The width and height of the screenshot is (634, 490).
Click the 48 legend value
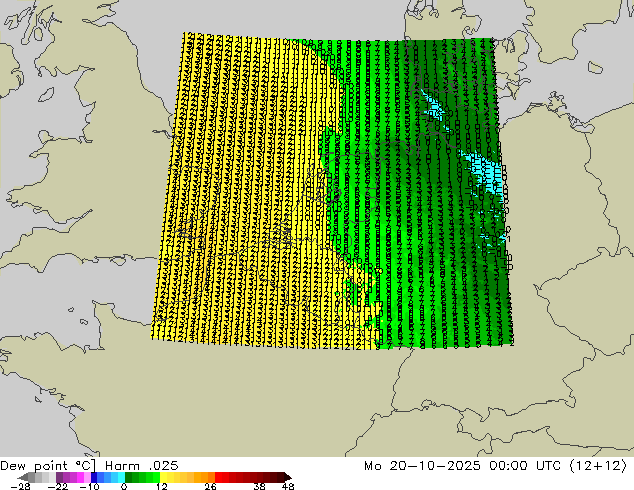(287, 486)
